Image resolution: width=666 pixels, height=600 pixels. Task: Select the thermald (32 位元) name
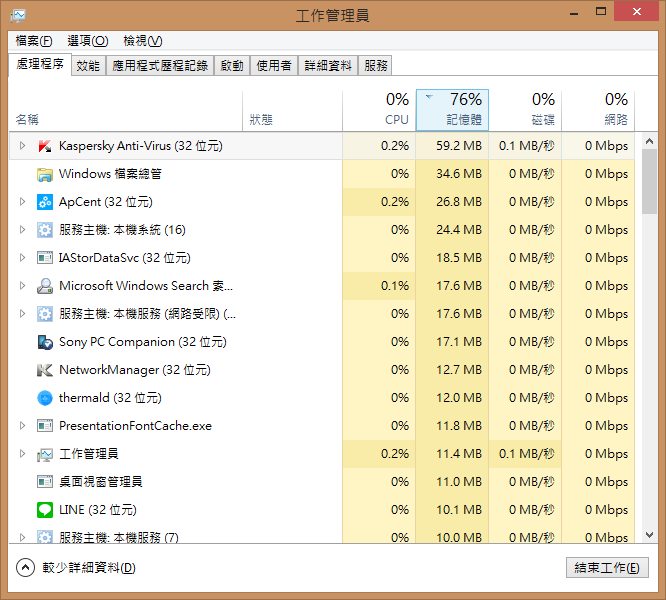pyautogui.click(x=110, y=398)
